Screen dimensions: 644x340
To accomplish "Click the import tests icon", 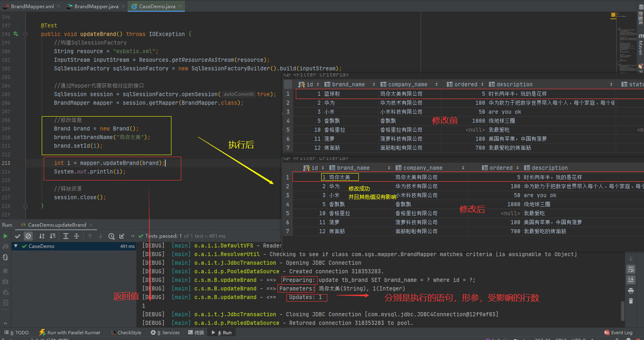I will coord(122,236).
